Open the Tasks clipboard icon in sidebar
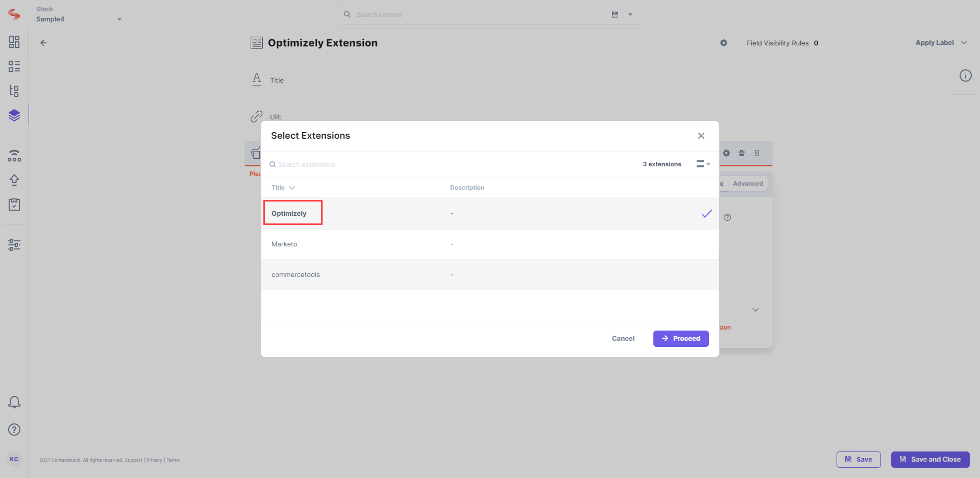Viewport: 980px width, 478px height. (x=14, y=205)
